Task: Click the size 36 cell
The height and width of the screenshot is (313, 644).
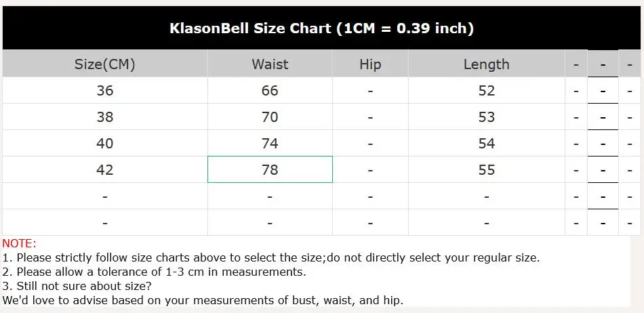Action: click(x=104, y=91)
